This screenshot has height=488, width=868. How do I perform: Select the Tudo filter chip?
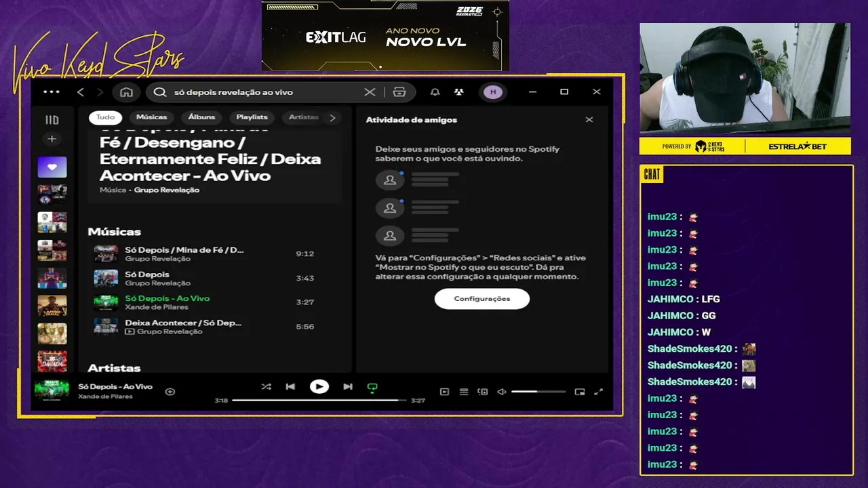[105, 117]
